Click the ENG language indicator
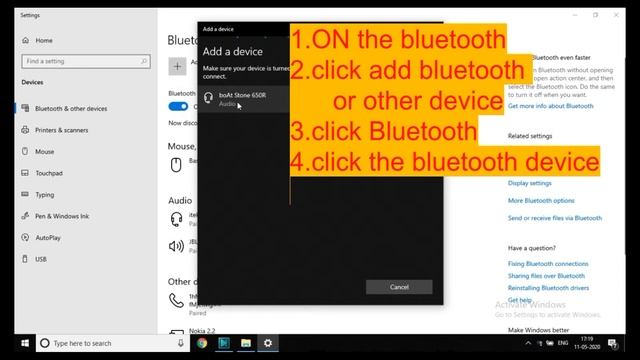The height and width of the screenshot is (360, 640). tap(563, 343)
